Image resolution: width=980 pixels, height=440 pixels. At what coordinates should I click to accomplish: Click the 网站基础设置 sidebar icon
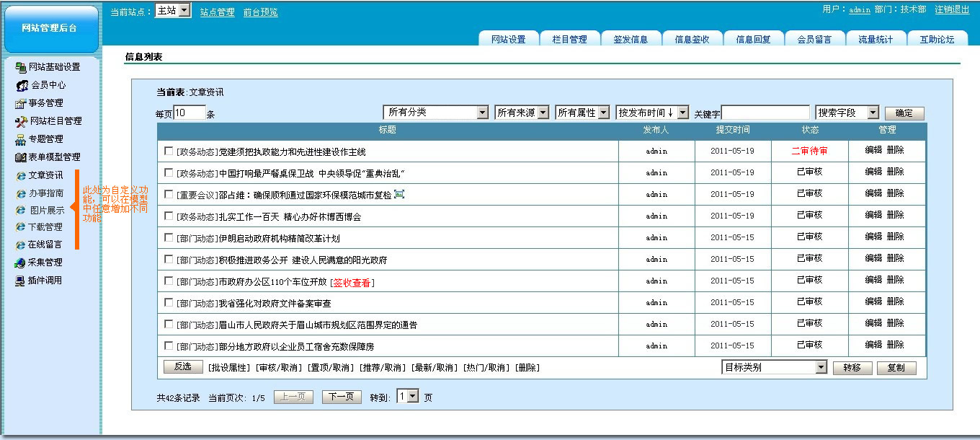(20, 67)
